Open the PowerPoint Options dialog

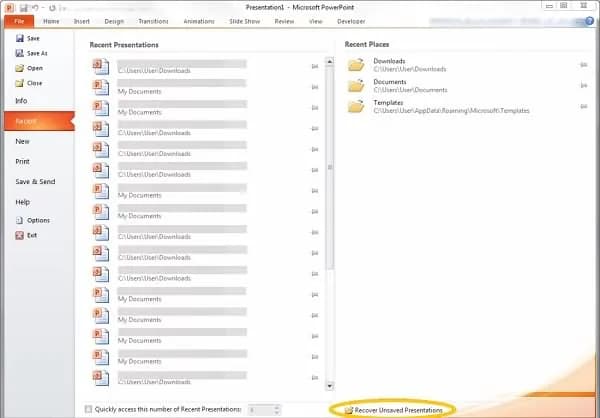(x=33, y=220)
